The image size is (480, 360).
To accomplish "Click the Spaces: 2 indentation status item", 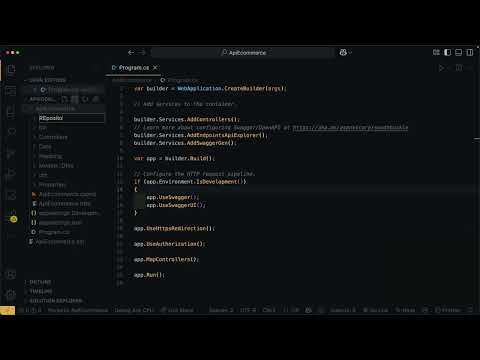I will point(221,310).
